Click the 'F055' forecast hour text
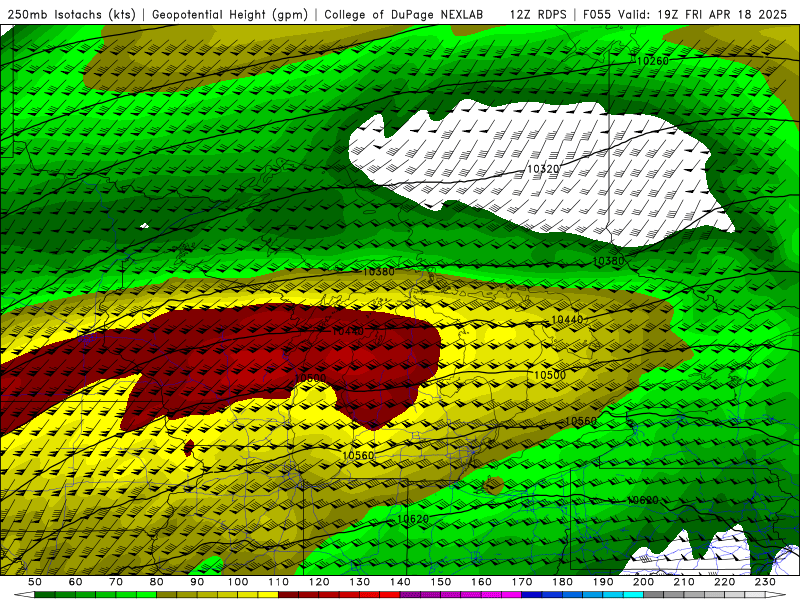The height and width of the screenshot is (600, 800). pyautogui.click(x=597, y=15)
